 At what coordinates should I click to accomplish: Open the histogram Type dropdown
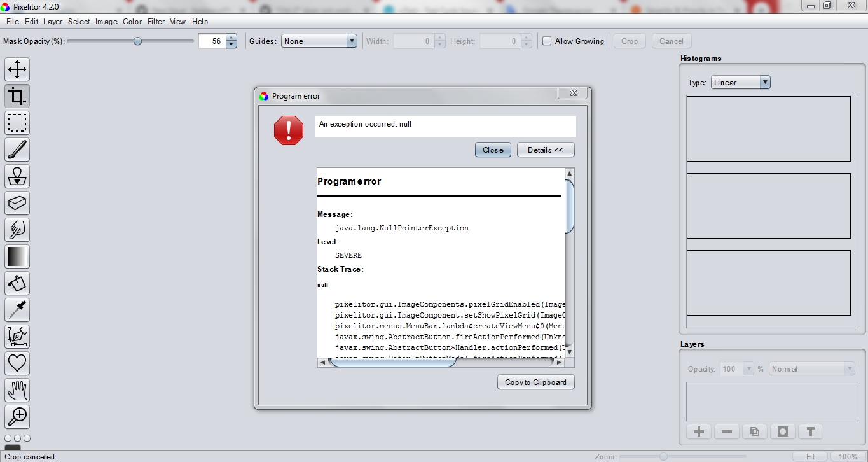741,83
